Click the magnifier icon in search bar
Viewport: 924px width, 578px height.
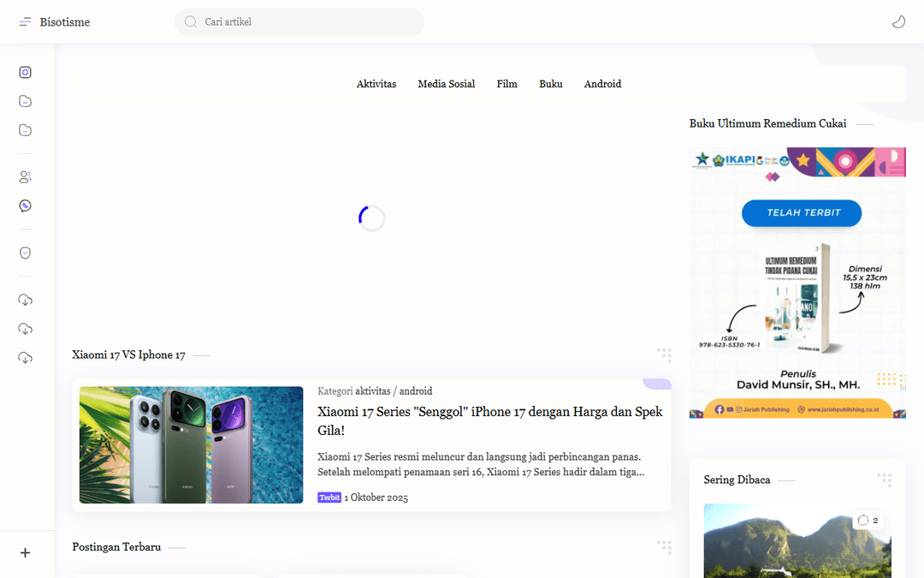pos(190,21)
